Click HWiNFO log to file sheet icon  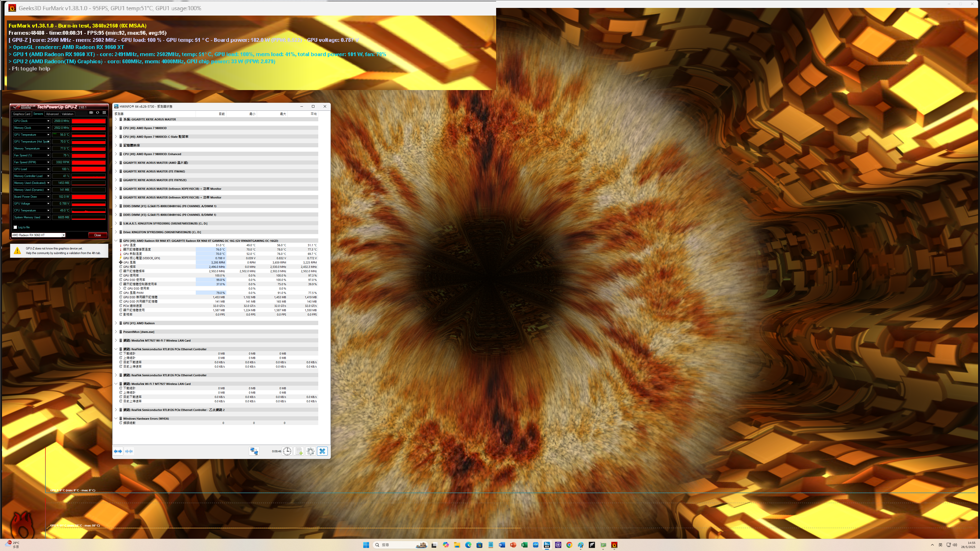pyautogui.click(x=299, y=451)
